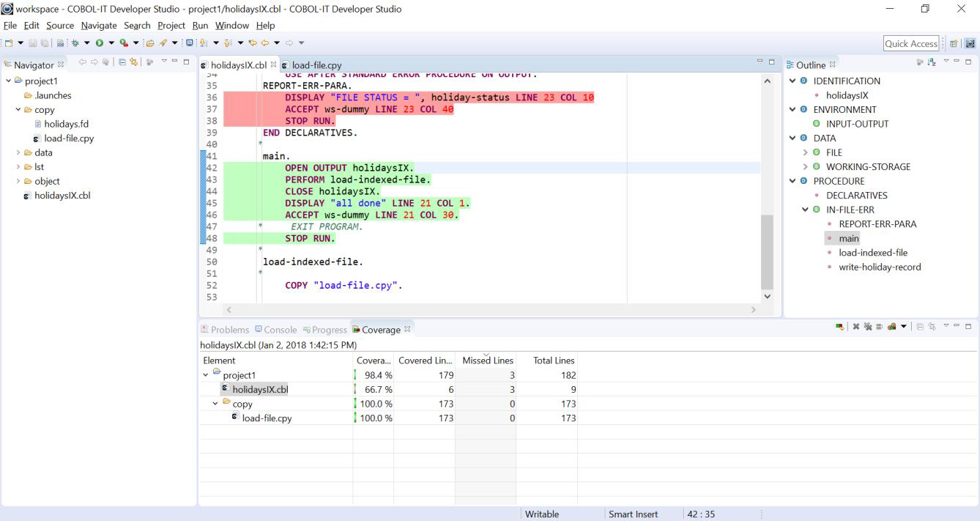Navigate back with the yellow back arrow
Screen dimensions: 980x521
(x=264, y=43)
